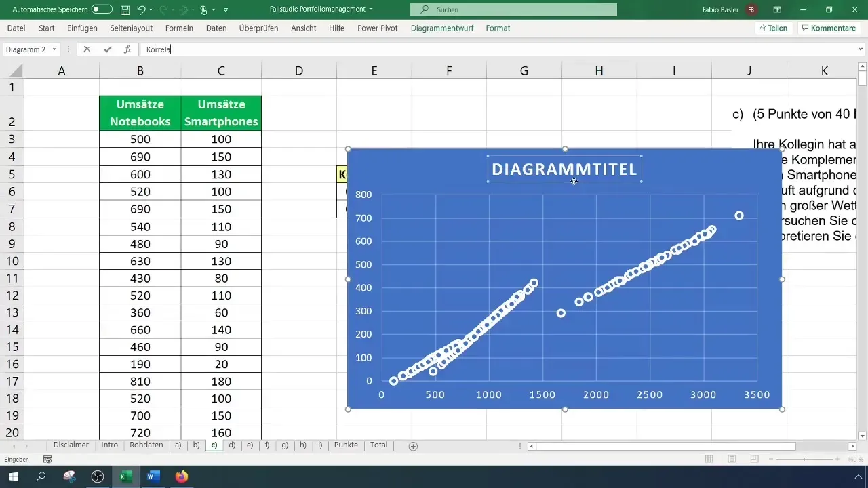Add a new sheet with plus icon
Image resolution: width=868 pixels, height=488 pixels.
[x=413, y=446]
